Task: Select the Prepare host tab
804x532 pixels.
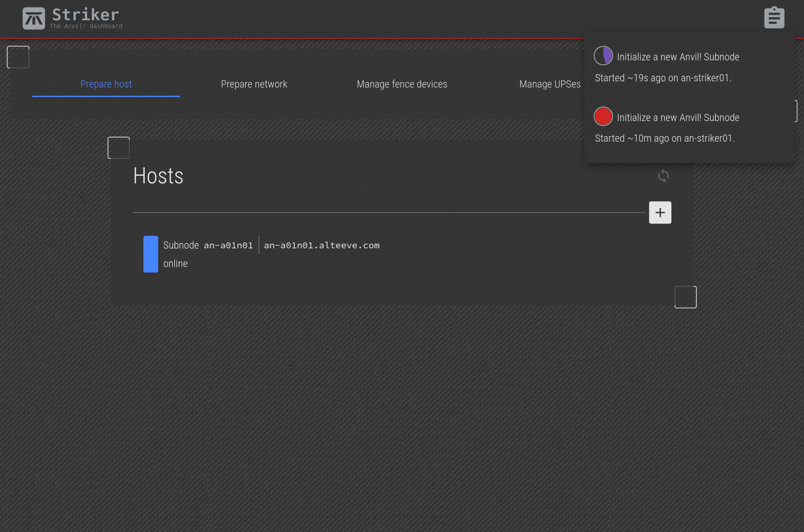Action: pos(106,84)
